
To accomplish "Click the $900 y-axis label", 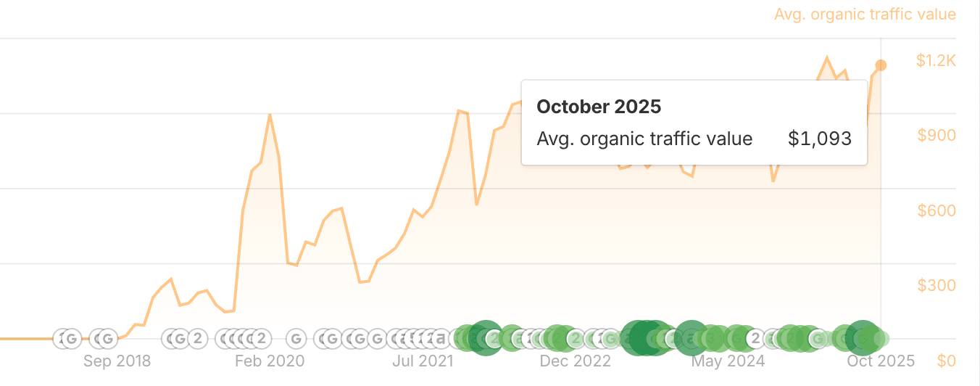I will point(937,135).
